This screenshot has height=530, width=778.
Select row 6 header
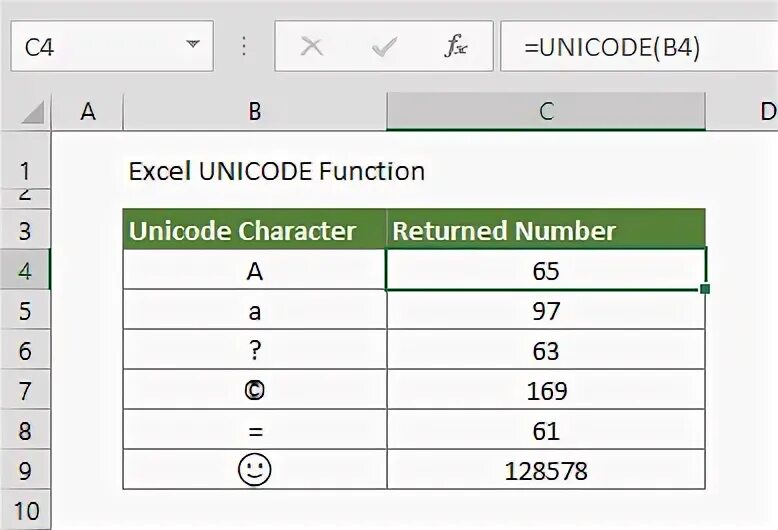(x=25, y=350)
